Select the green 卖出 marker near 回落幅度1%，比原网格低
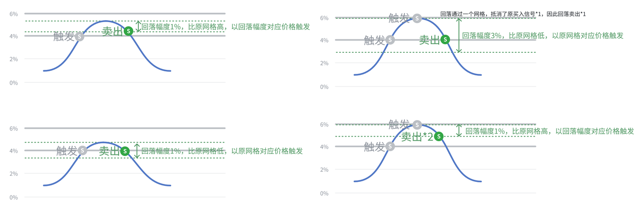This screenshot has height=211, width=644. click(x=125, y=151)
